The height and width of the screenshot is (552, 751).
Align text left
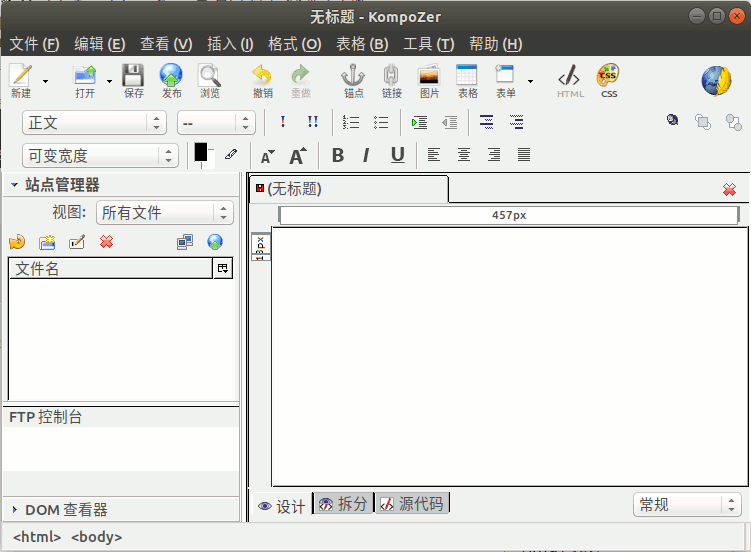pos(434,154)
